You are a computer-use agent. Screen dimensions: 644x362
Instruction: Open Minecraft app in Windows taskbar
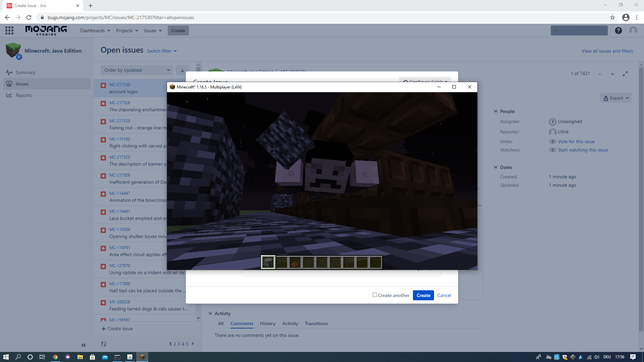coord(142,357)
